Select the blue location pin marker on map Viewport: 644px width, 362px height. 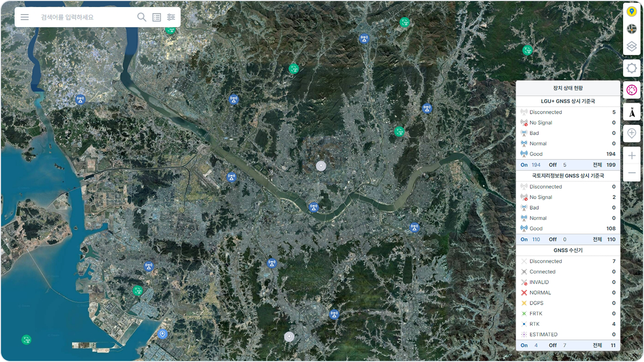[x=162, y=334]
